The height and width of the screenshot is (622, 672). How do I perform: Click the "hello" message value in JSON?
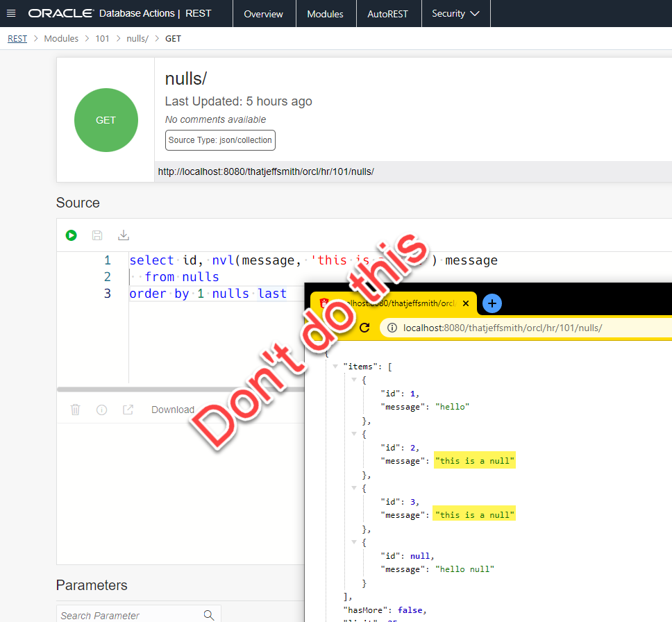click(452, 407)
